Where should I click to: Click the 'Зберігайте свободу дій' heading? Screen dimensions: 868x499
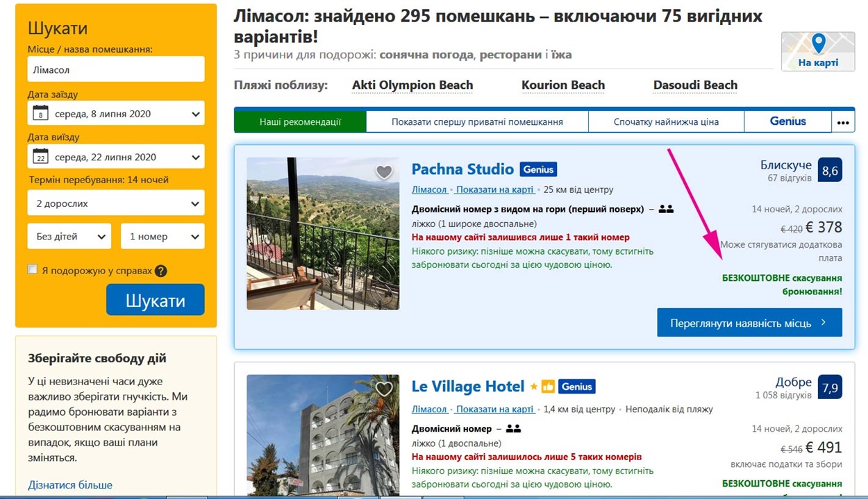pos(97,359)
